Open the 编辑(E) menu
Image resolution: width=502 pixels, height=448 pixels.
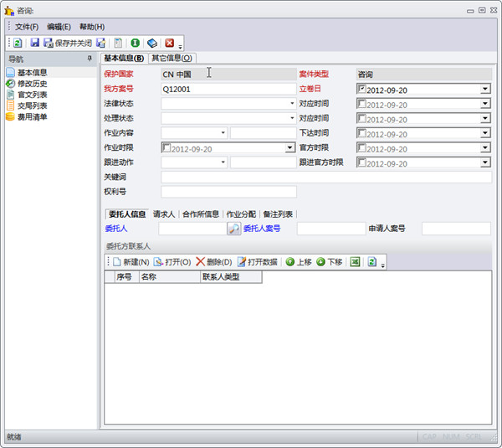point(59,27)
